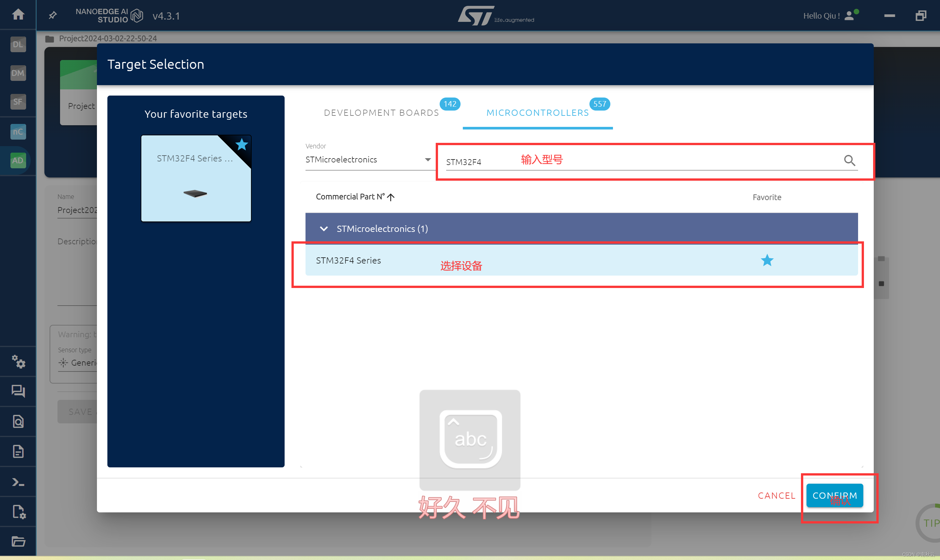
Task: Open settings gears icon in sidebar
Action: [x=18, y=361]
